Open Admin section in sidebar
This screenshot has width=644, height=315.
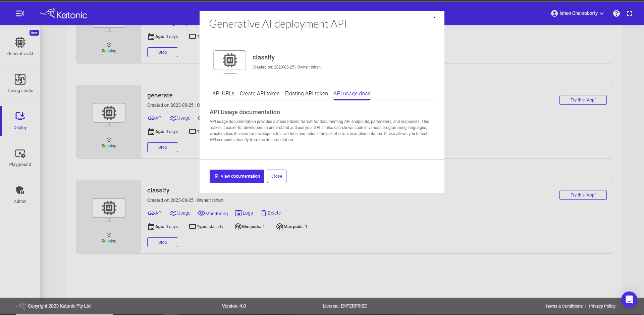pyautogui.click(x=20, y=194)
